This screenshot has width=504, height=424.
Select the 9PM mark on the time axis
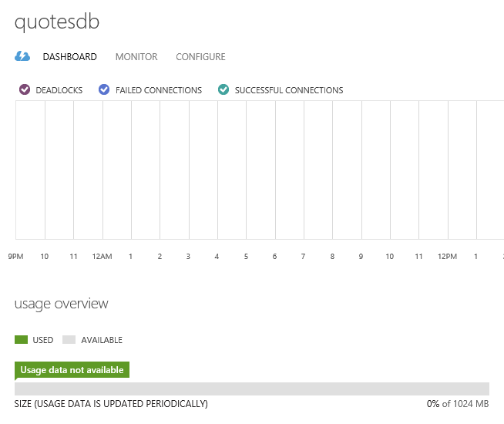click(x=16, y=256)
